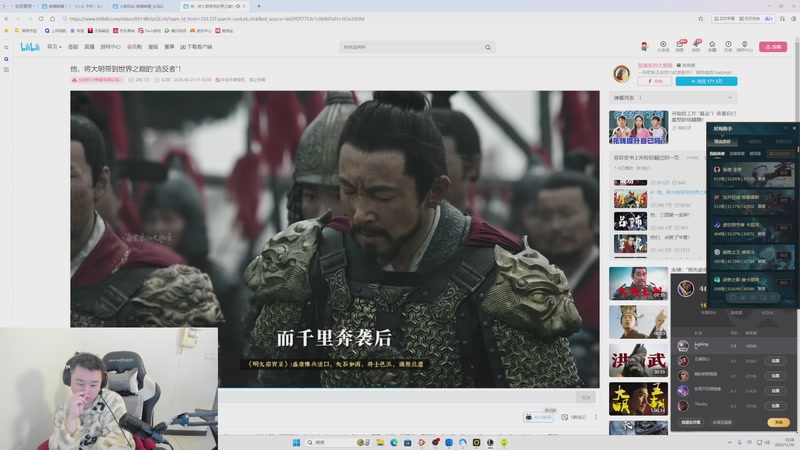Image resolution: width=800 pixels, height=450 pixels.
Task: Show hidden system tray icons
Action: pyautogui.click(x=729, y=442)
